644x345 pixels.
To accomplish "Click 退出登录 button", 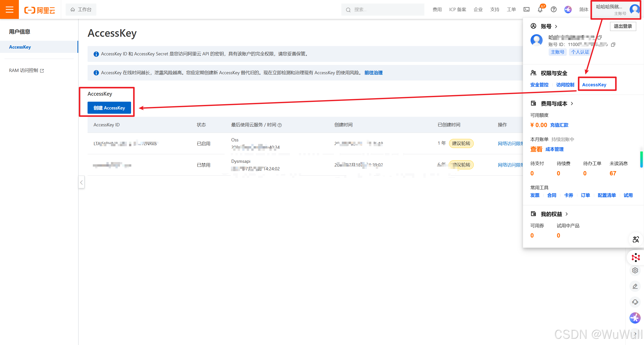I will 623,26.
